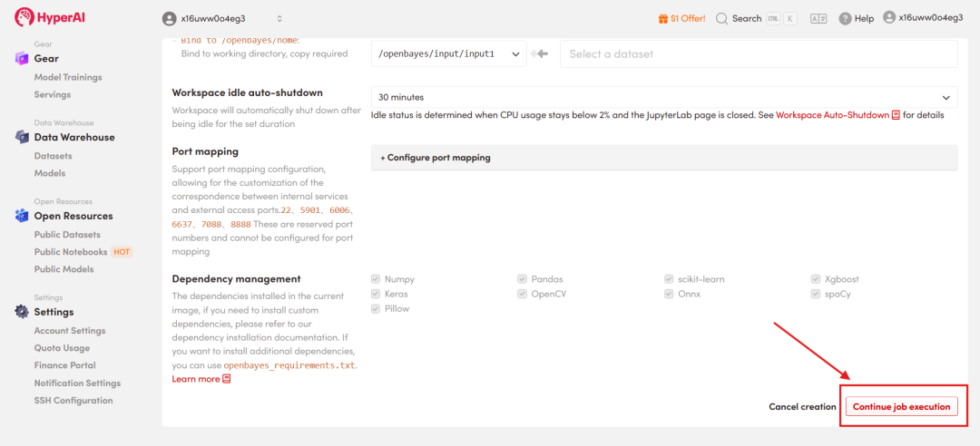The width and height of the screenshot is (980, 446).
Task: Open the /openbayes/input/input1 path dropdown
Action: [x=449, y=54]
